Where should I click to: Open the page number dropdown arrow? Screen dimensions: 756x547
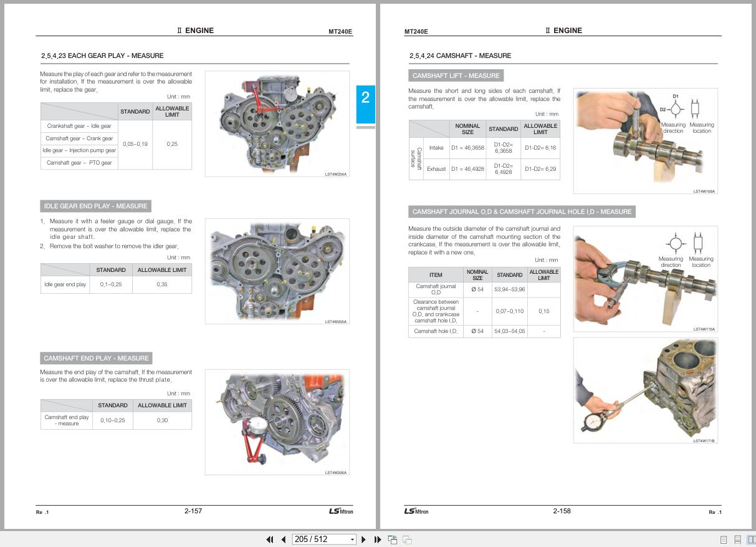[x=353, y=540]
